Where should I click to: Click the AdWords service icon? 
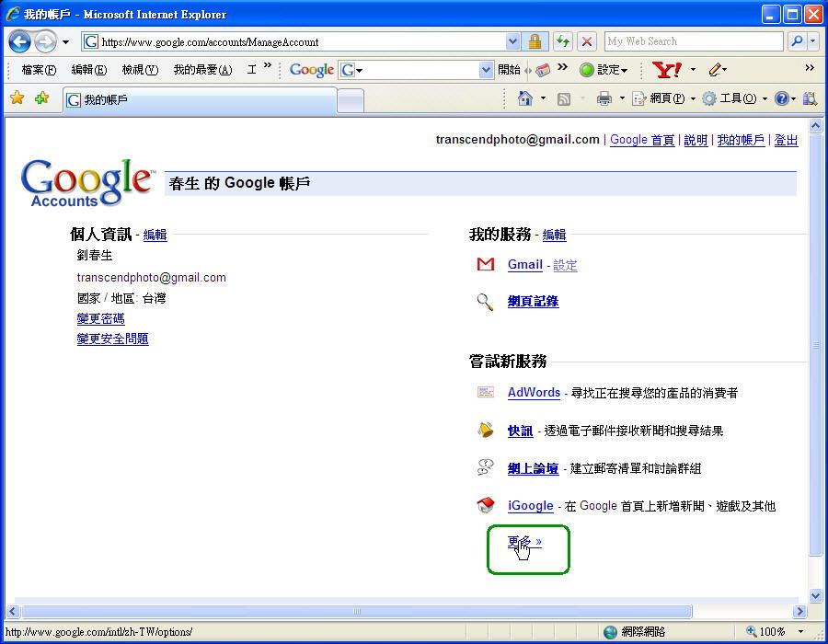[x=485, y=392]
